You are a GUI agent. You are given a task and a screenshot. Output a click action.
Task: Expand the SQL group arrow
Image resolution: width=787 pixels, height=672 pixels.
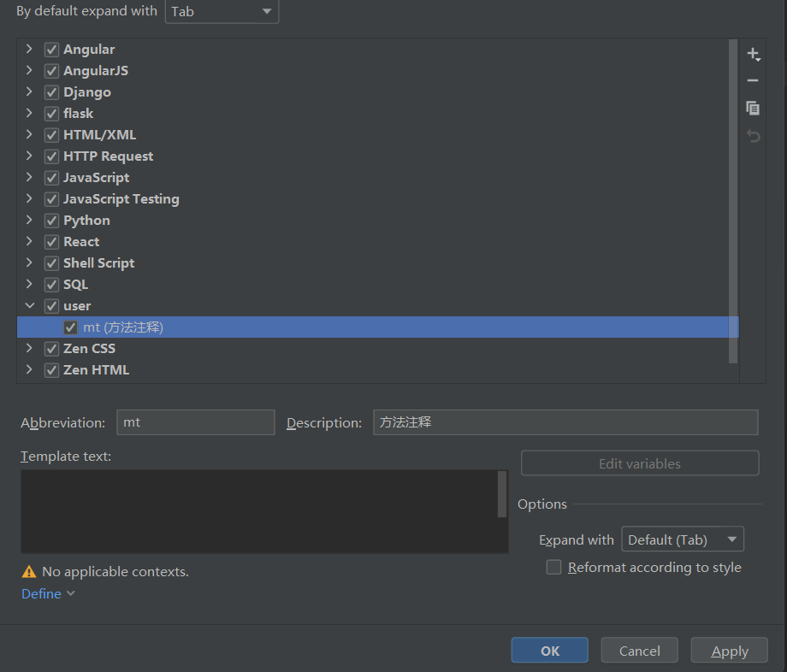(29, 284)
